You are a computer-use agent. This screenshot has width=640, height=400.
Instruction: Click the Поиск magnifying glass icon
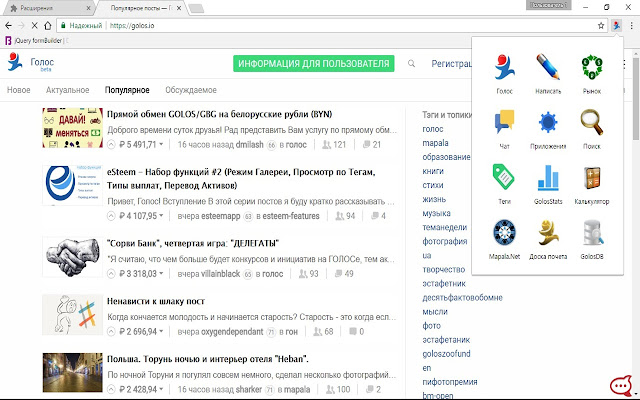tap(592, 122)
